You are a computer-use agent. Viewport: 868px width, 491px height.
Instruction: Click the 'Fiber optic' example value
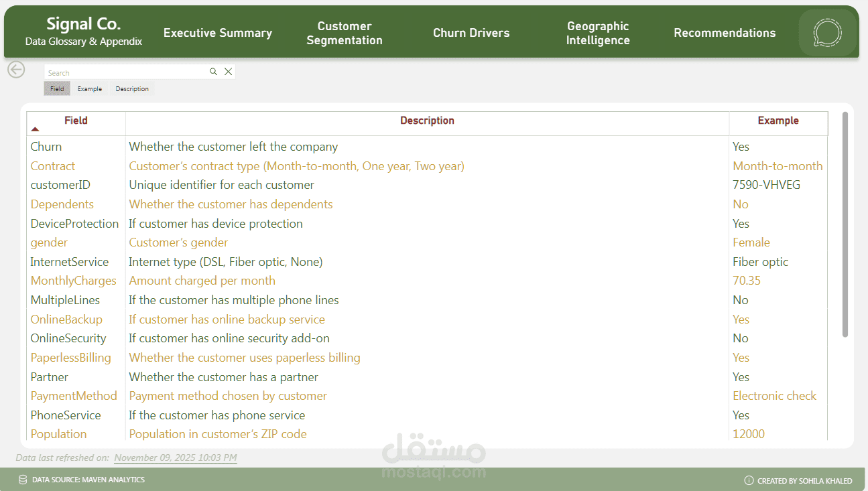tap(760, 262)
